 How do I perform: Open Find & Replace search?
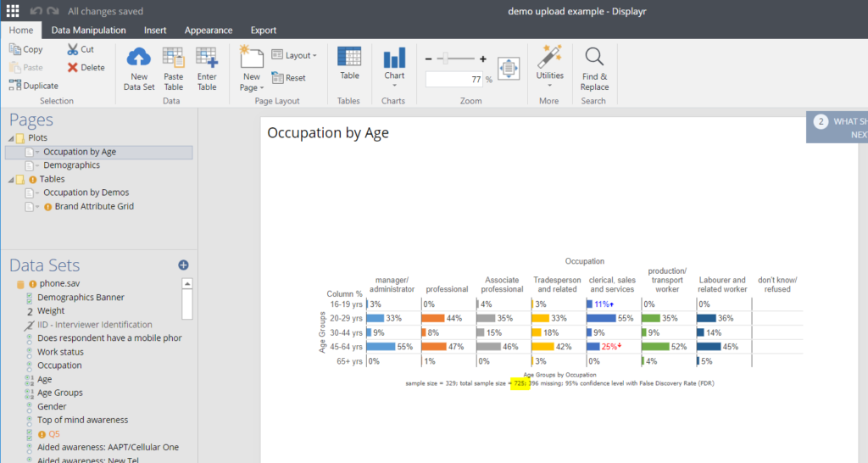(594, 69)
